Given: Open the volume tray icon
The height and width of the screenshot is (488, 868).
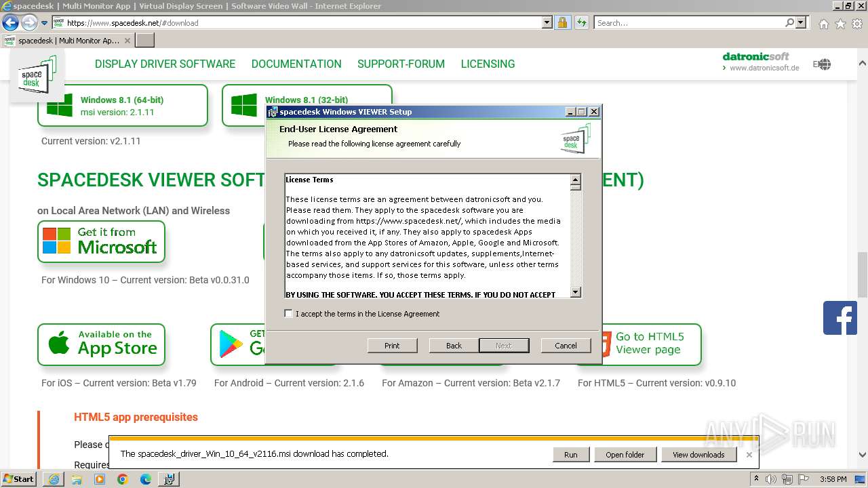Looking at the screenshot, I should 771,479.
